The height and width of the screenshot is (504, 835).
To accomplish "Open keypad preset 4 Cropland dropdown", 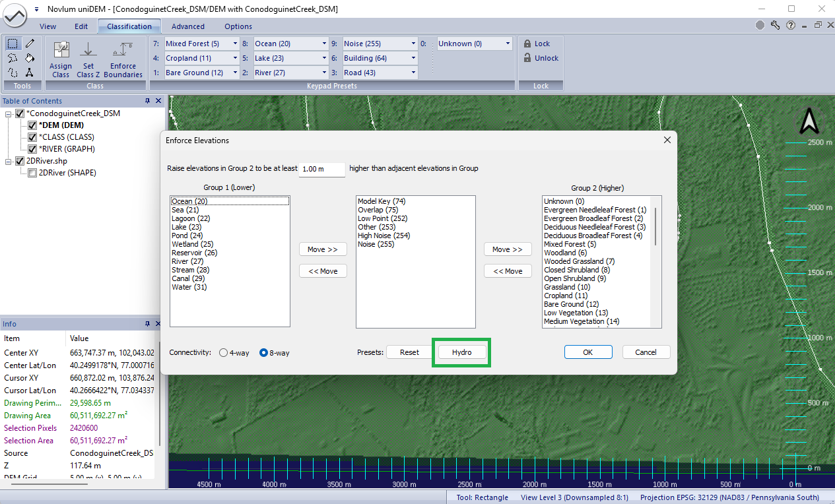I will 234,58.
